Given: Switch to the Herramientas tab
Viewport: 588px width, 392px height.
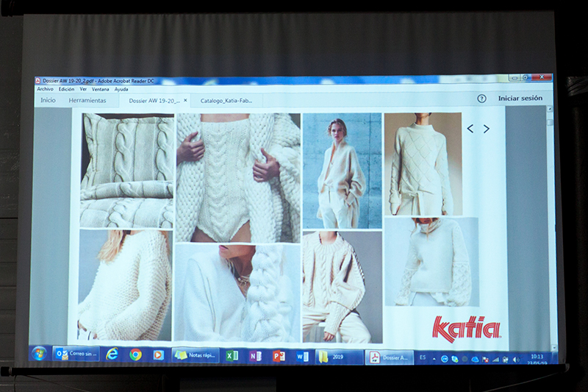Looking at the screenshot, I should (87, 101).
